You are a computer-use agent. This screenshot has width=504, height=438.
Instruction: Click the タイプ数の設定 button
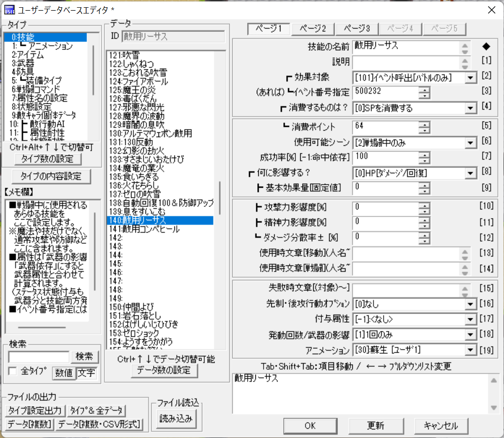48,159
